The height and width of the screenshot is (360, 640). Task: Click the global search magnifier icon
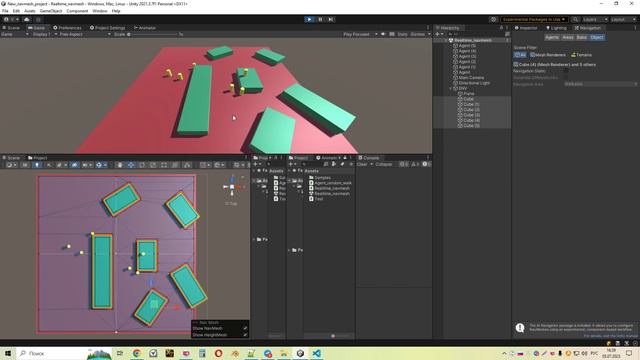[575, 19]
